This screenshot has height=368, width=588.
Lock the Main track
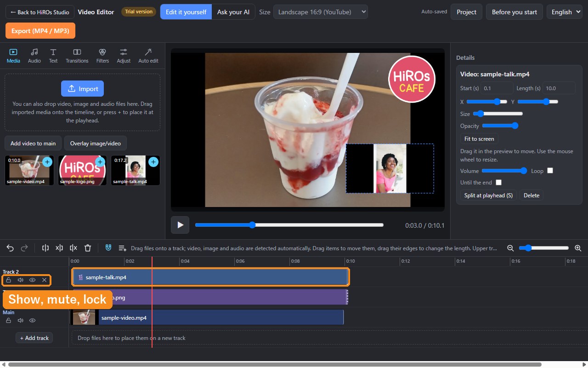[x=8, y=320]
